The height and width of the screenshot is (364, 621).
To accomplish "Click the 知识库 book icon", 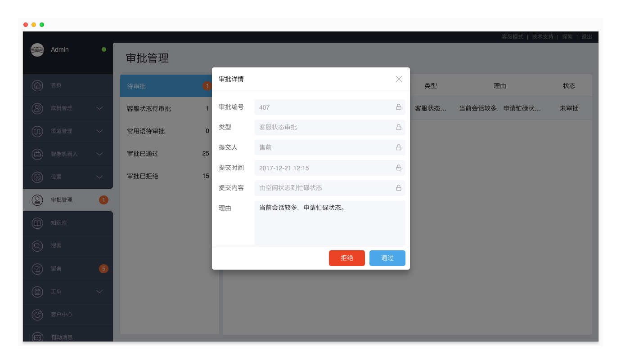I will pyautogui.click(x=37, y=223).
